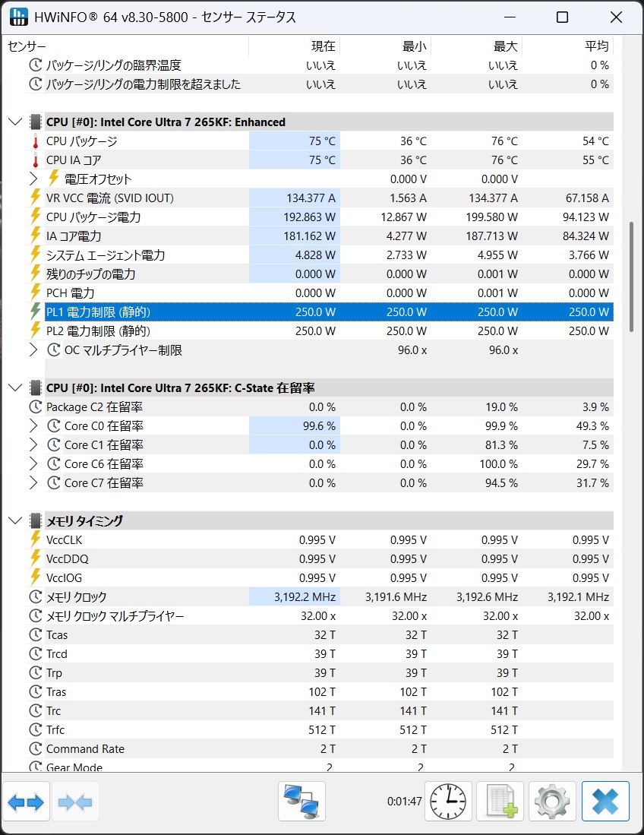The width and height of the screenshot is (644, 835).
Task: Collapse the C-State 在留率 group
Action: click(15, 387)
